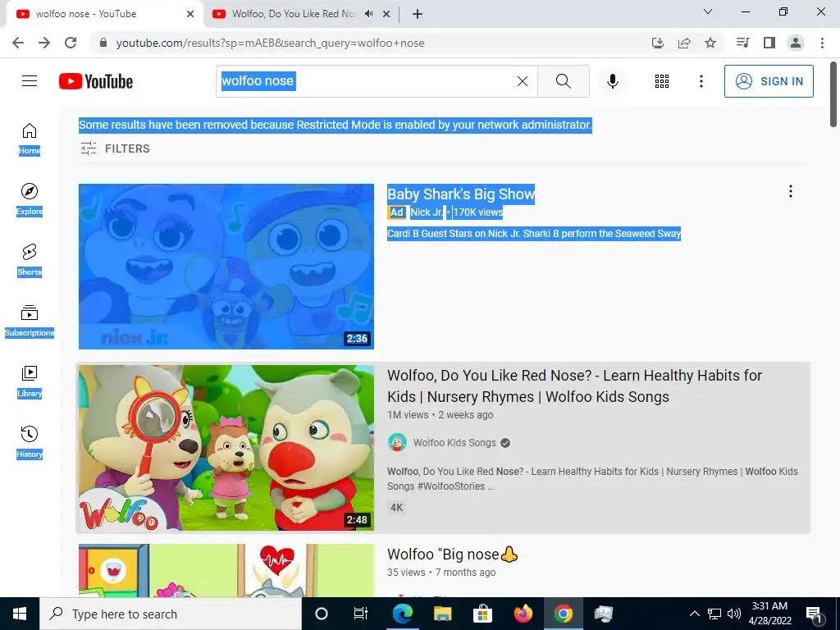The width and height of the screenshot is (840, 630).
Task: Open the Baby Shark's Big Show title
Action: pyautogui.click(x=461, y=194)
